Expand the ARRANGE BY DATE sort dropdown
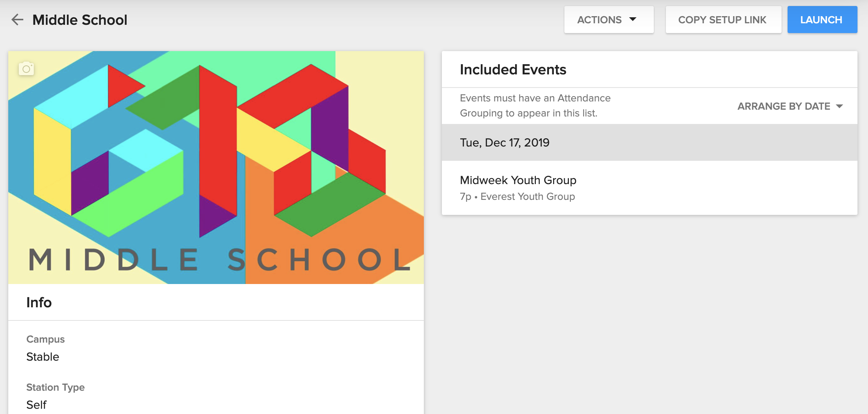868x414 pixels. tap(790, 106)
